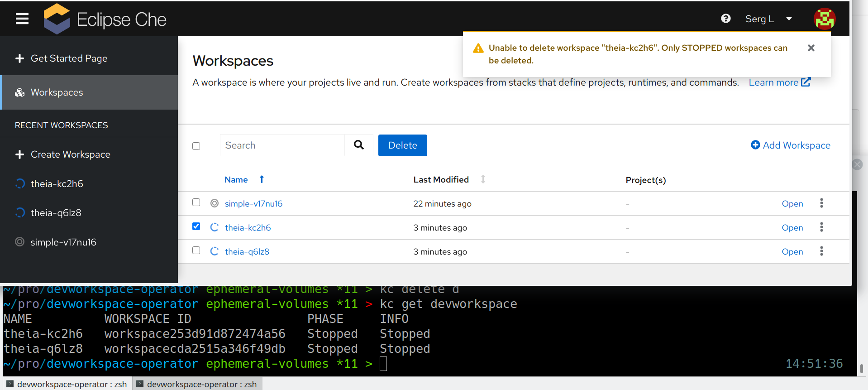
Task: Click the Workspaces page title
Action: (233, 61)
